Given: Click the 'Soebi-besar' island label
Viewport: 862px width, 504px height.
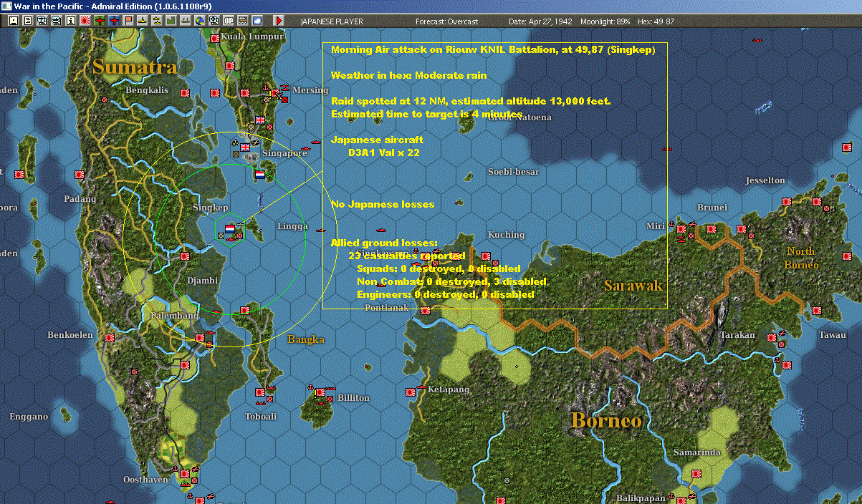Looking at the screenshot, I should (514, 172).
